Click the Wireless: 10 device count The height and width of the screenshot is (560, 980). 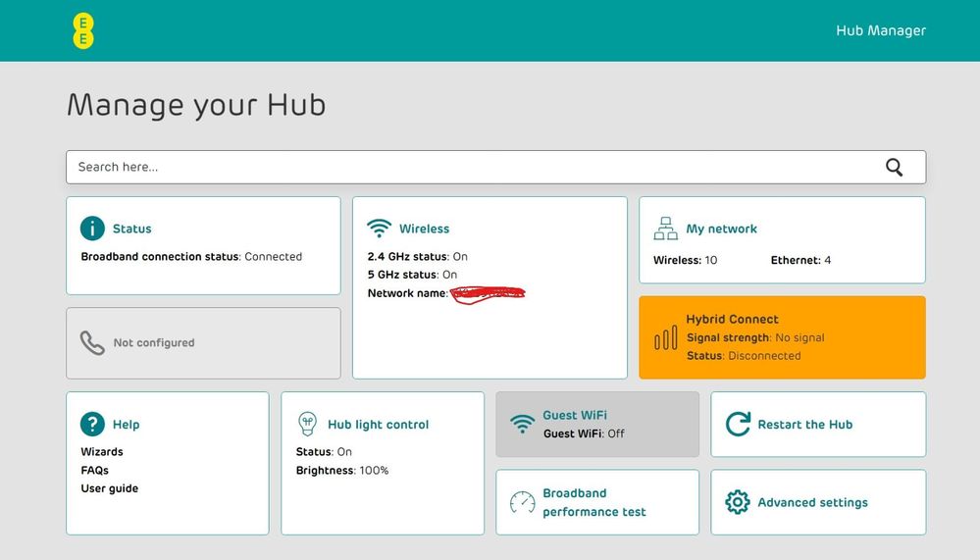tap(685, 260)
